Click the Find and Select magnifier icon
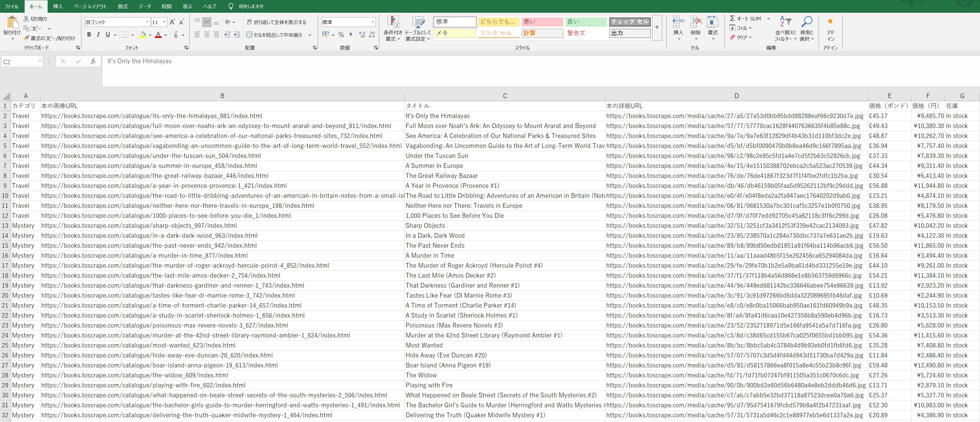This screenshot has width=980, height=422. click(806, 22)
